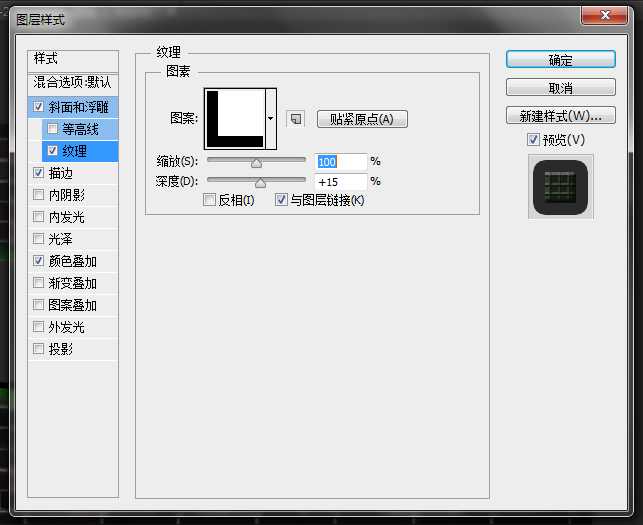
Task: Select 混合选项:默认 blending options
Action: 73,81
